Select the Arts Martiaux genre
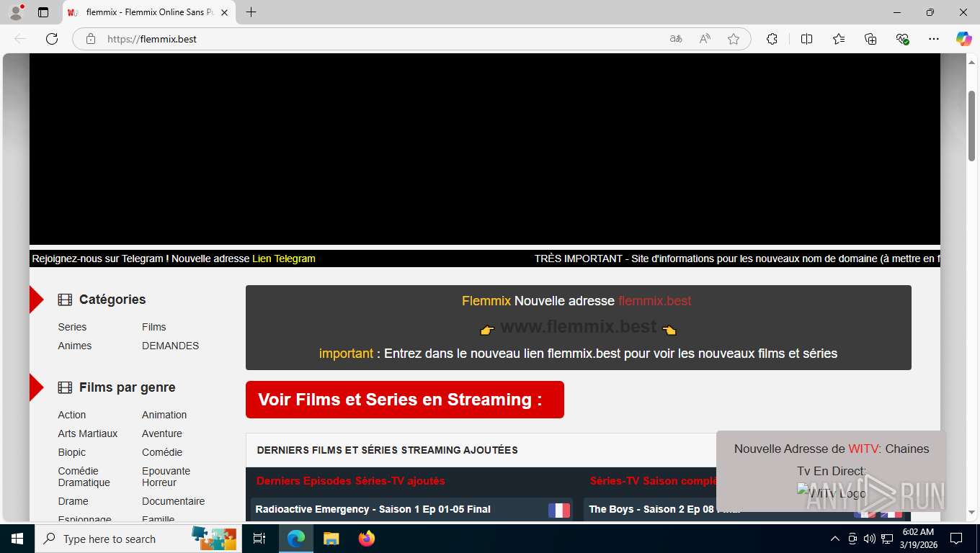Screen dimensions: 980x553 [x=88, y=433]
